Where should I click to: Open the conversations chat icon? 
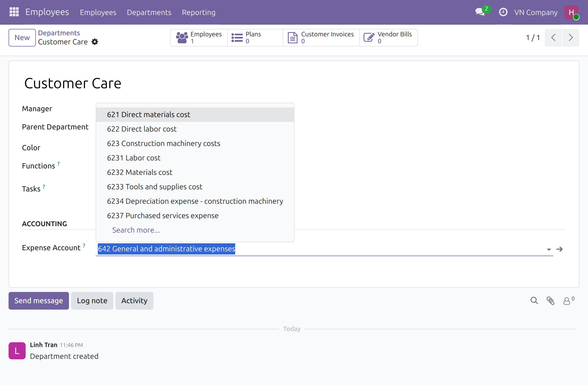481,12
